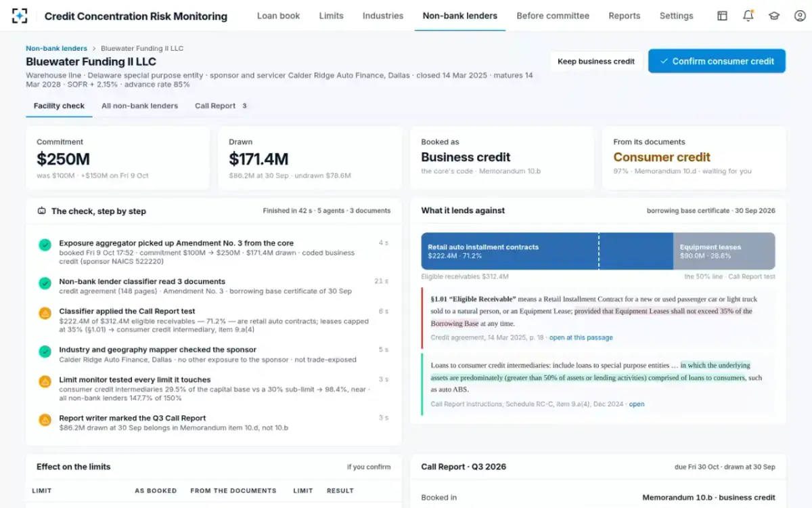Click the Equipment leases bar segment

coord(724,251)
